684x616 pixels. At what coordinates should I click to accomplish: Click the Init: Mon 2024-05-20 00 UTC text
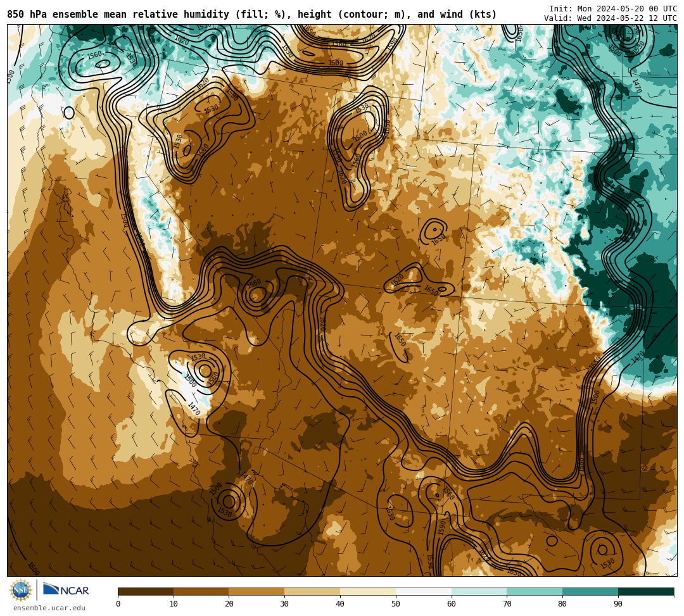pos(613,9)
